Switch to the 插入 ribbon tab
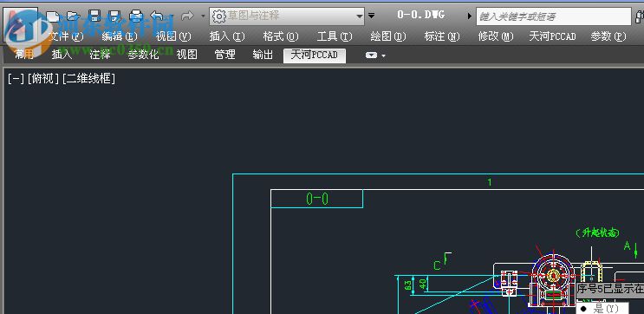The width and height of the screenshot is (644, 314). pyautogui.click(x=62, y=55)
